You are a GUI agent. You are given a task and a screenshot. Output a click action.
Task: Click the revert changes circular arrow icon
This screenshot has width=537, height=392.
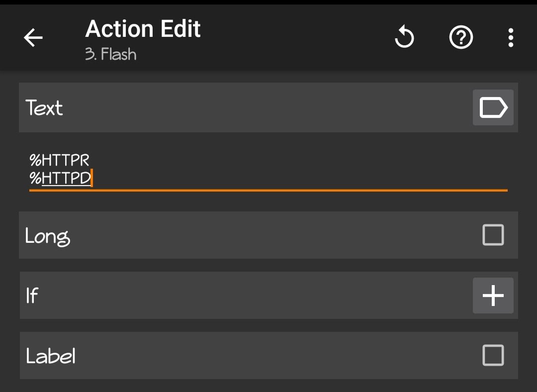[404, 37]
